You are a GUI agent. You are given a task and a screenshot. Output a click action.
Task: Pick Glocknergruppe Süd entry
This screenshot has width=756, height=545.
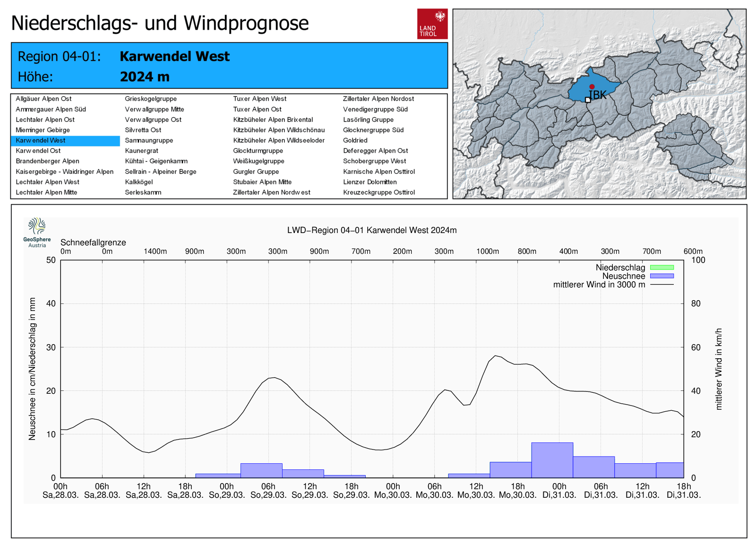[373, 130]
